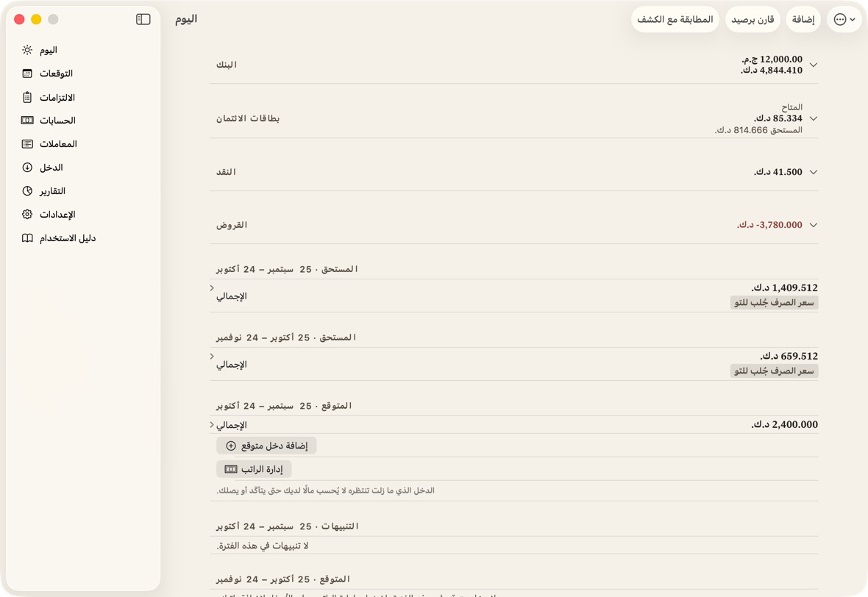Click the اليوم page title
This screenshot has width=868, height=597.
(186, 19)
